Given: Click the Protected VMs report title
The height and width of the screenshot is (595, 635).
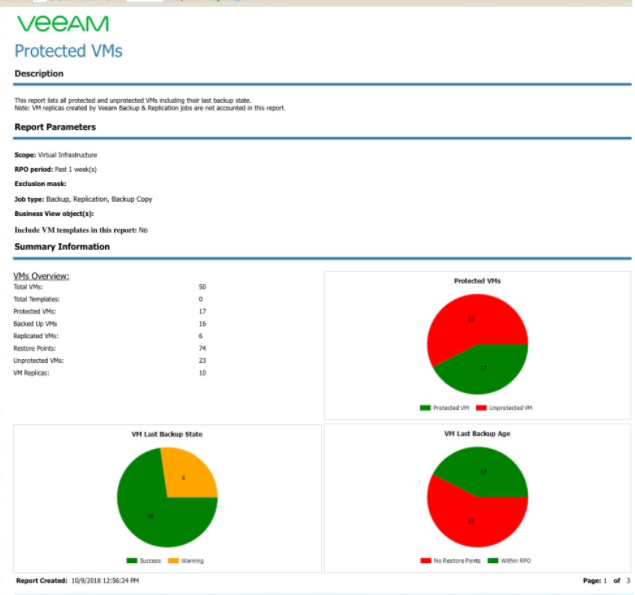Looking at the screenshot, I should click(68, 51).
